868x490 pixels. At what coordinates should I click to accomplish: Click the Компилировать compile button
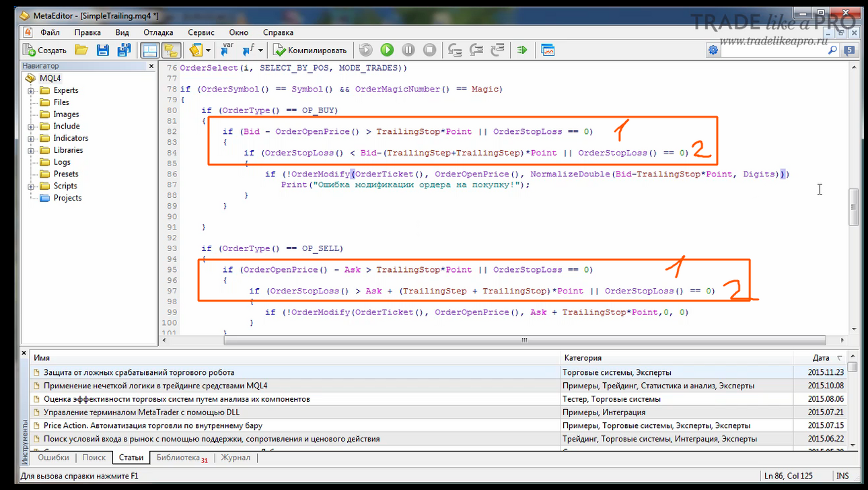pos(310,50)
